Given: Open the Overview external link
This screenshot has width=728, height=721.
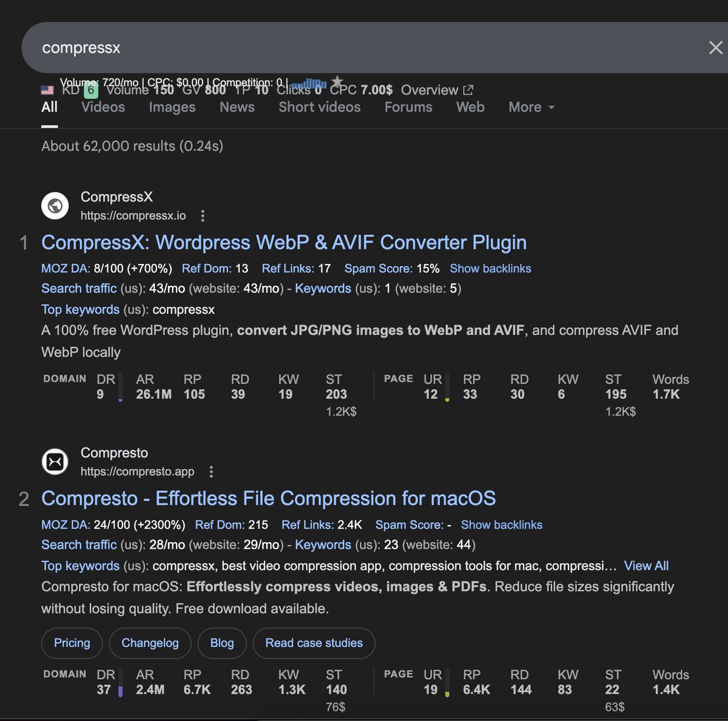Looking at the screenshot, I should (437, 90).
